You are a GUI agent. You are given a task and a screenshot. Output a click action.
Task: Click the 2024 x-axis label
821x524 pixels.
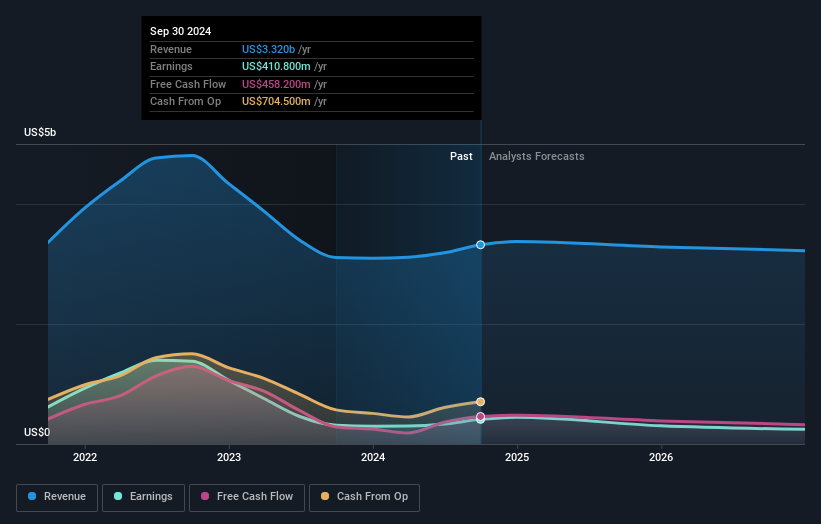pos(373,457)
